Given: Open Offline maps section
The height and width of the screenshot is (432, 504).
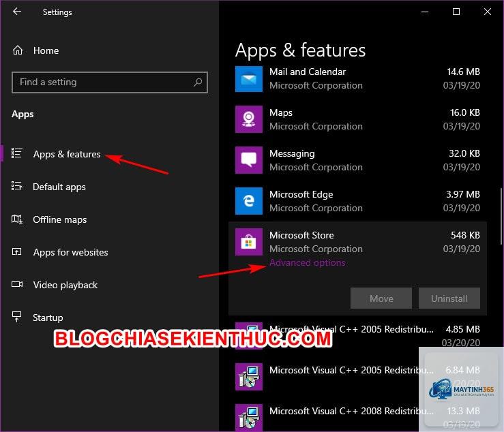Looking at the screenshot, I should pos(60,219).
